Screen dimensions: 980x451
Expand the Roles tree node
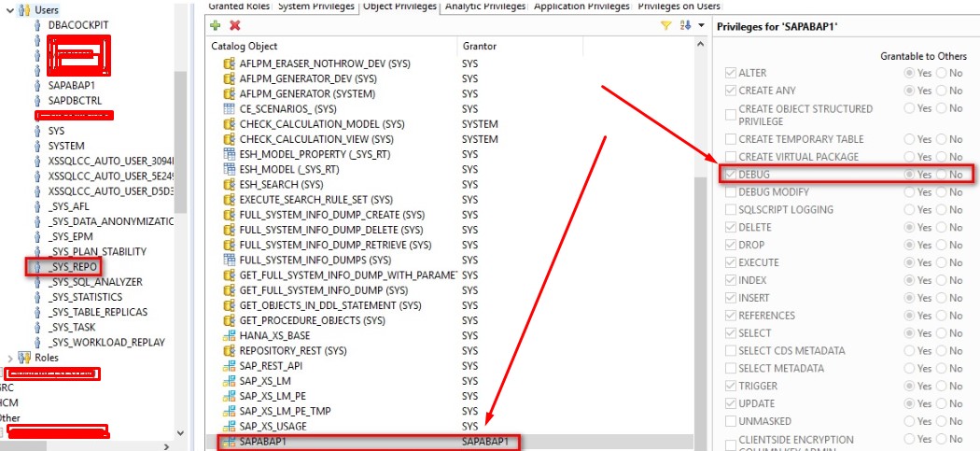pyautogui.click(x=10, y=358)
